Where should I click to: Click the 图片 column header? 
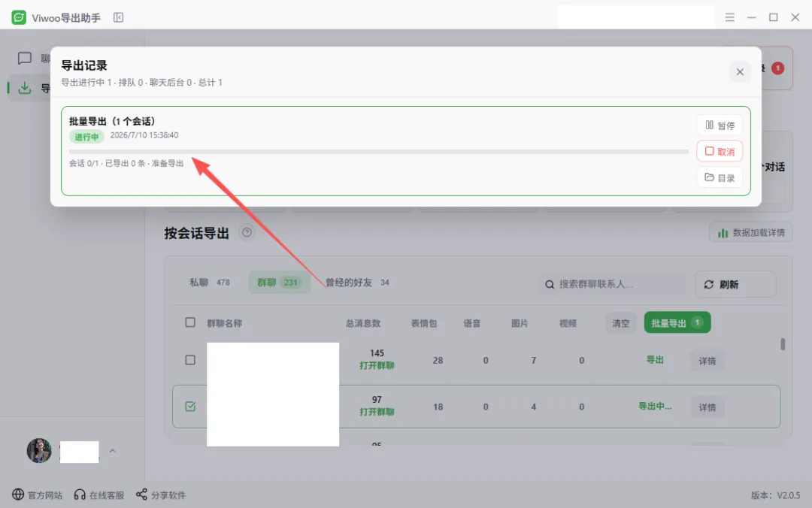click(520, 324)
